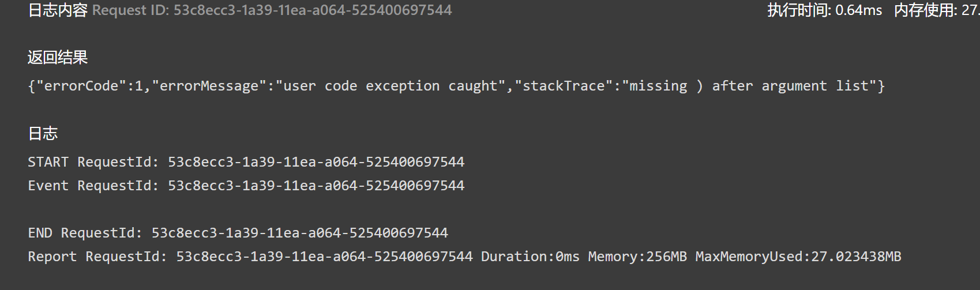Image resolution: width=980 pixels, height=290 pixels.
Task: Click the "返回结果" section heading
Action: [58, 57]
